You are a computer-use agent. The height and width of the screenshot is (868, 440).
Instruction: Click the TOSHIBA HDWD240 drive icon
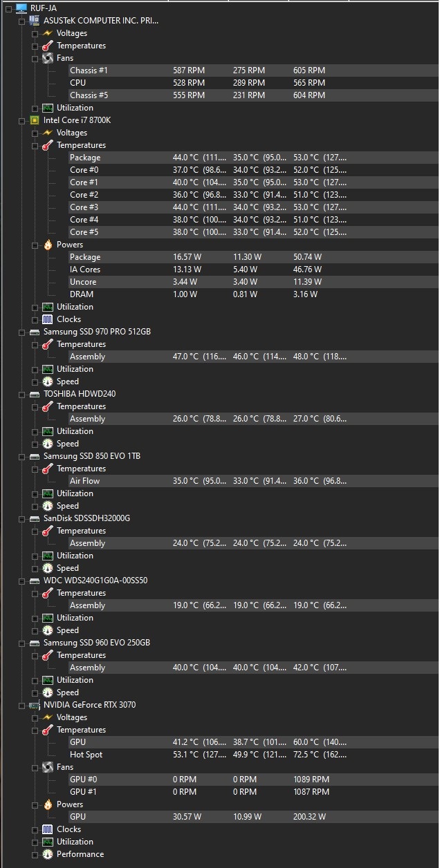click(35, 394)
